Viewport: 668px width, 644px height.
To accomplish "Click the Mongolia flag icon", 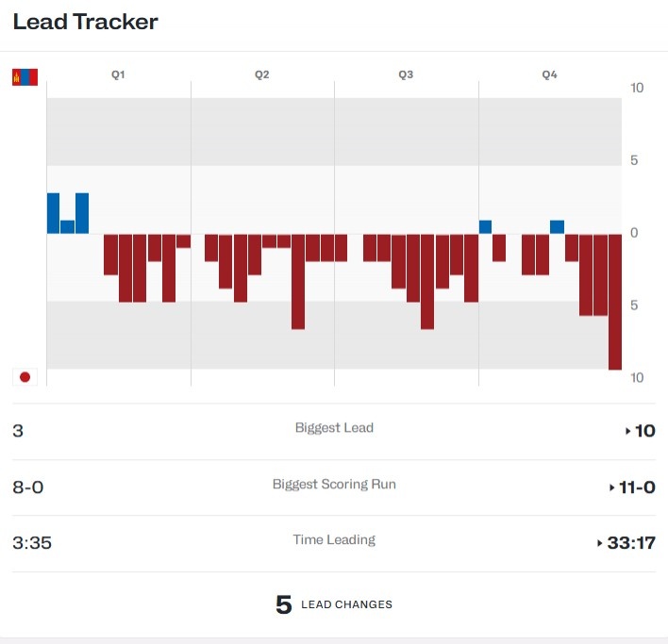I will tap(25, 77).
